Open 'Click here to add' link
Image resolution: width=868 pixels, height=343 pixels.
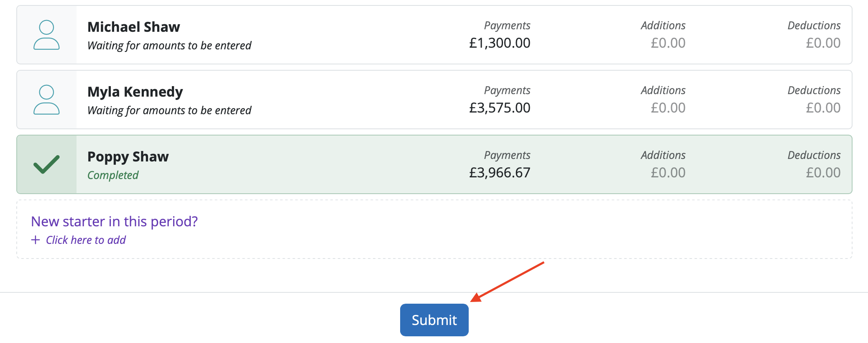click(86, 240)
